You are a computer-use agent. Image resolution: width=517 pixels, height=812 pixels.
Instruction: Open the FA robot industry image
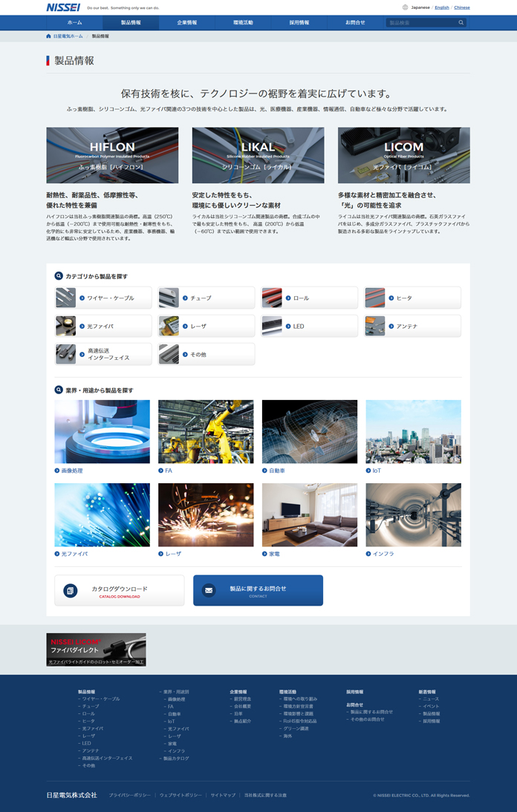point(207,431)
